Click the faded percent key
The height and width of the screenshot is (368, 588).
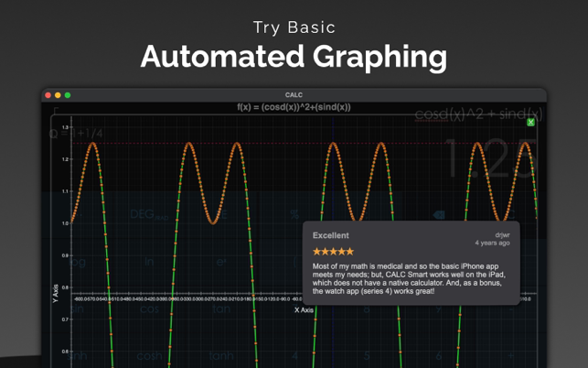294,214
